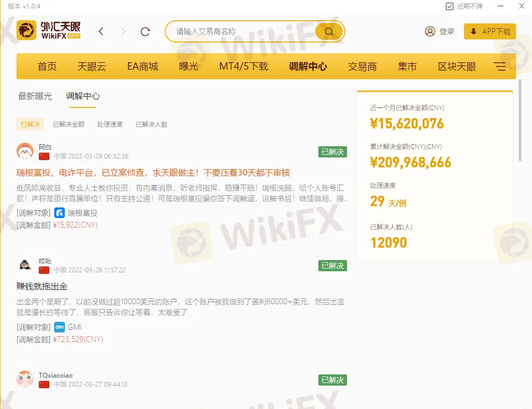Open the MT4/5下载 menu item
The height and width of the screenshot is (409, 532).
point(243,66)
